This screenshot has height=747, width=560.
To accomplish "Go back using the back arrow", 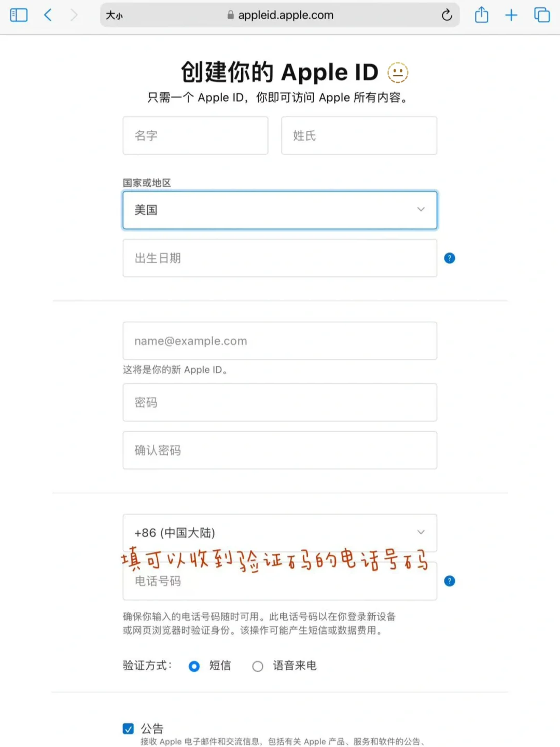I will [x=48, y=15].
